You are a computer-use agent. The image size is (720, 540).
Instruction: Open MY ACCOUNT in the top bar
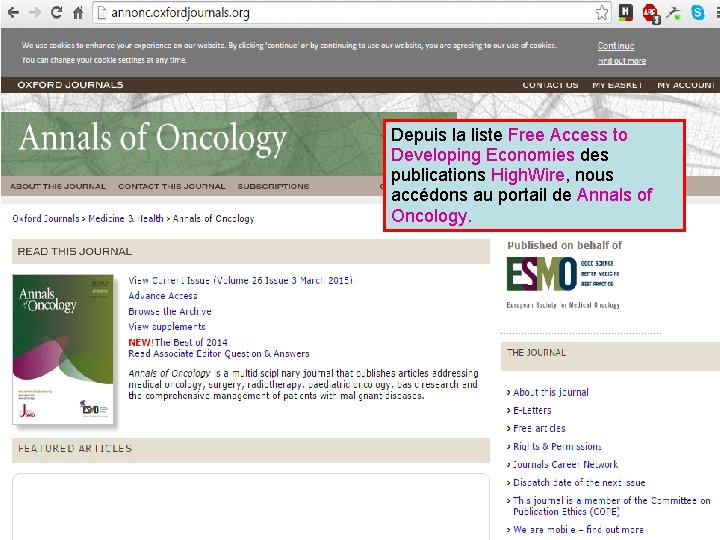click(x=686, y=85)
